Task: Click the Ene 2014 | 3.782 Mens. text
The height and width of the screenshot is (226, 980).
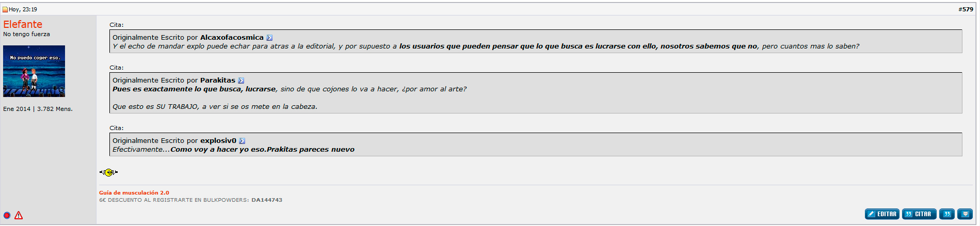Action: coord(38,109)
